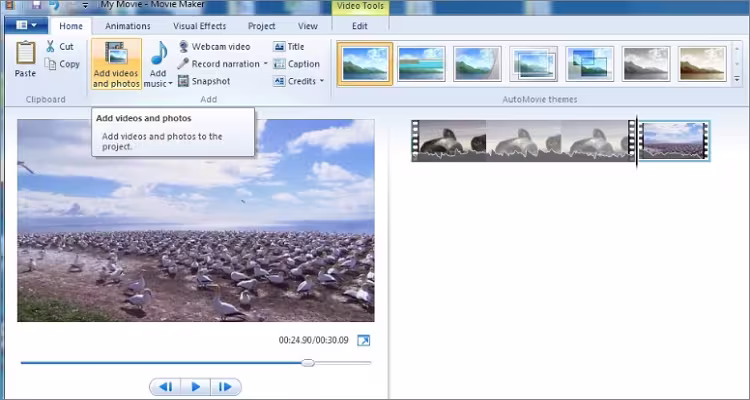Click the Undo arrow in title bar
This screenshot has height=400, width=750.
[54, 6]
